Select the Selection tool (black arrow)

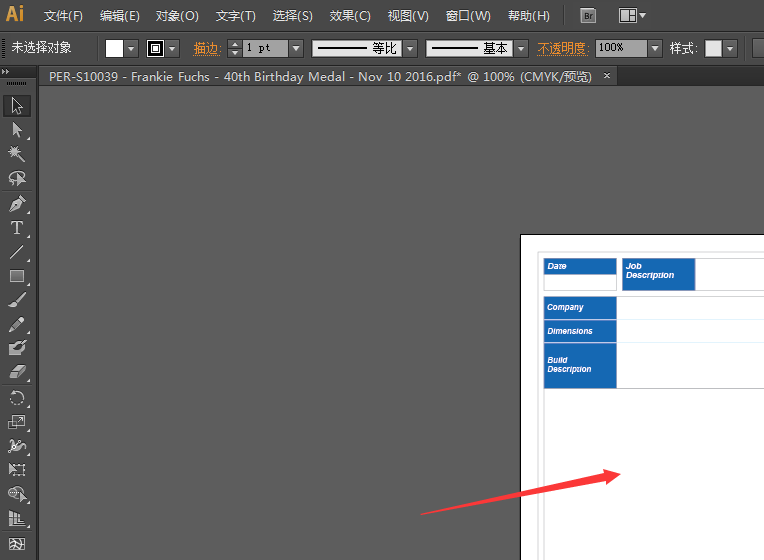17,106
